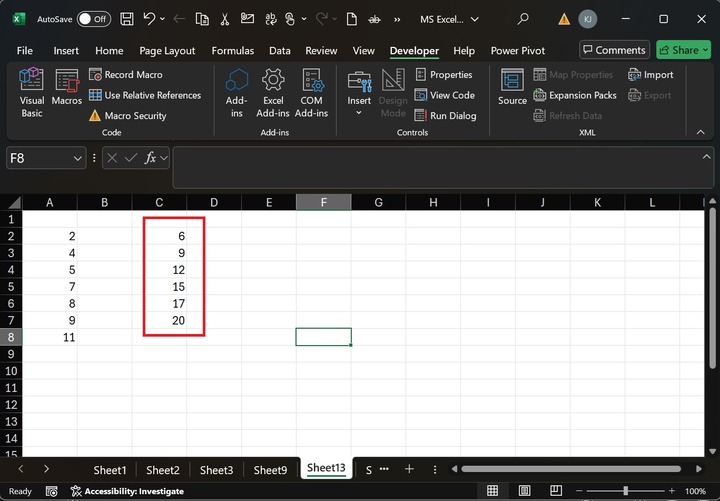Viewport: 720px width, 501px height.
Task: Open the Name Box dropdown arrow
Action: [x=79, y=158]
